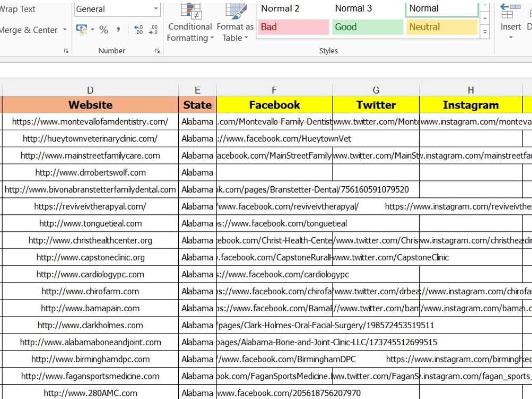The height and width of the screenshot is (399, 532).
Task: Select Facebook cell ending 205618756207970
Action: point(275,392)
